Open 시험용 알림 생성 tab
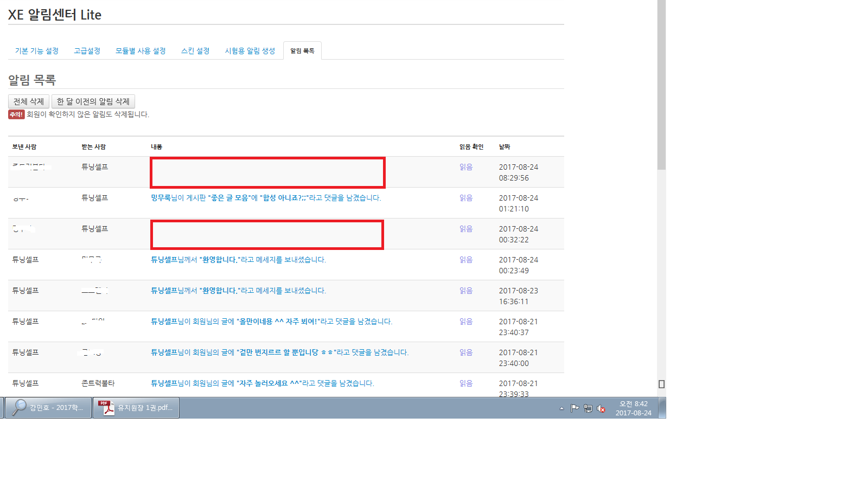Screen dimensions: 868x488 click(250, 51)
